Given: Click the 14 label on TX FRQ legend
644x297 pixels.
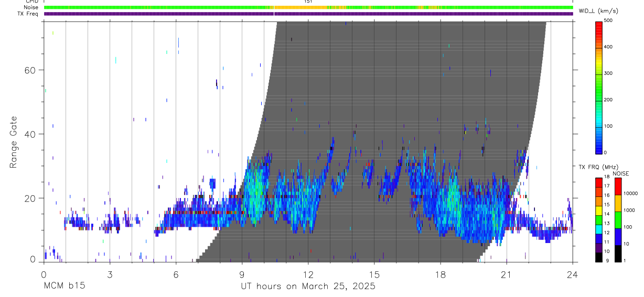Looking at the screenshot, I should coord(607,214).
